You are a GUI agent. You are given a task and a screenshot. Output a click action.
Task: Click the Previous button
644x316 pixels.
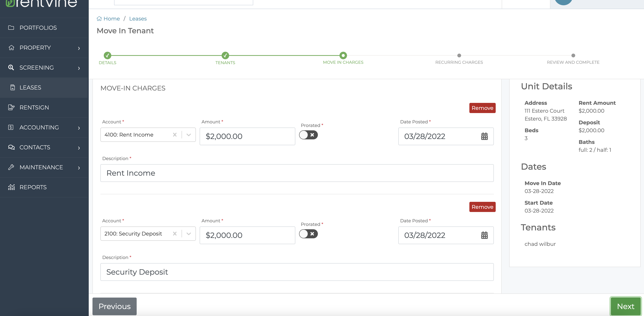[114, 306]
